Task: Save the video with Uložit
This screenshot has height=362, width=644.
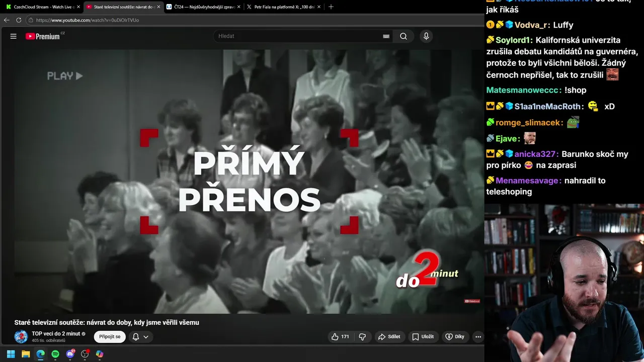Action: click(x=423, y=337)
